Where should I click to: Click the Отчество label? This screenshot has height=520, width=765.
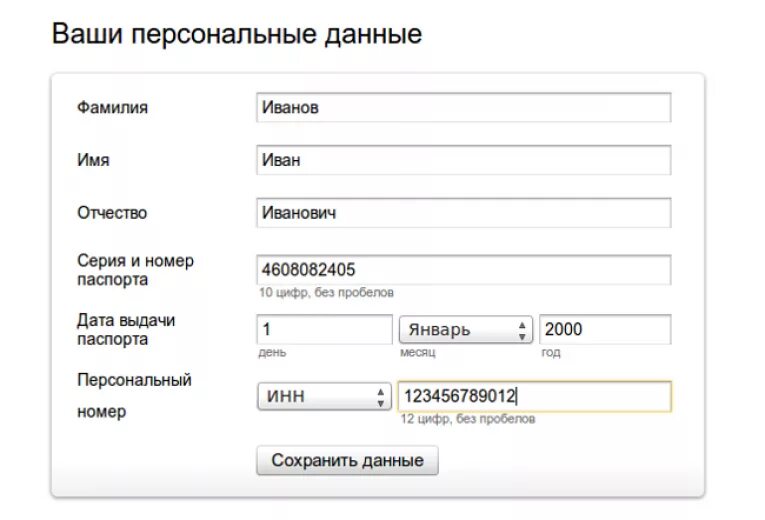[x=112, y=213]
